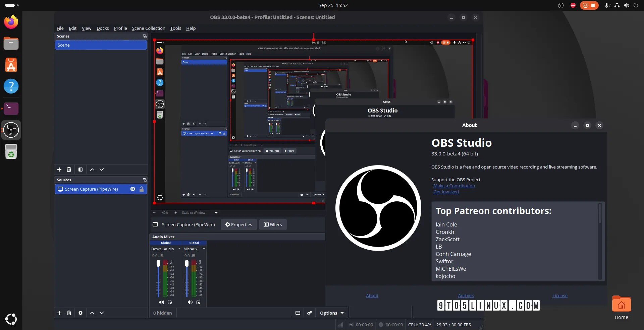
Task: Toggle monitoring headphones for Mic/Aux
Action: point(198,302)
